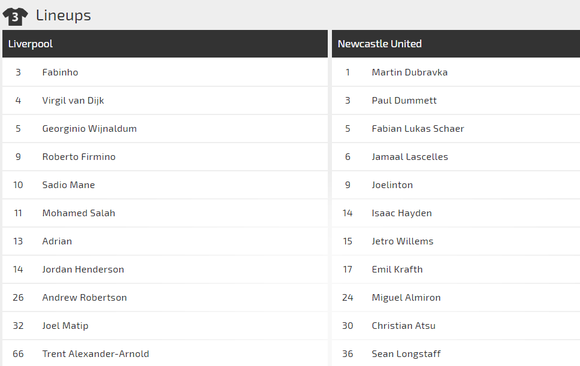Open Sadio Mane player entry
This screenshot has width=580, height=366.
pos(68,185)
